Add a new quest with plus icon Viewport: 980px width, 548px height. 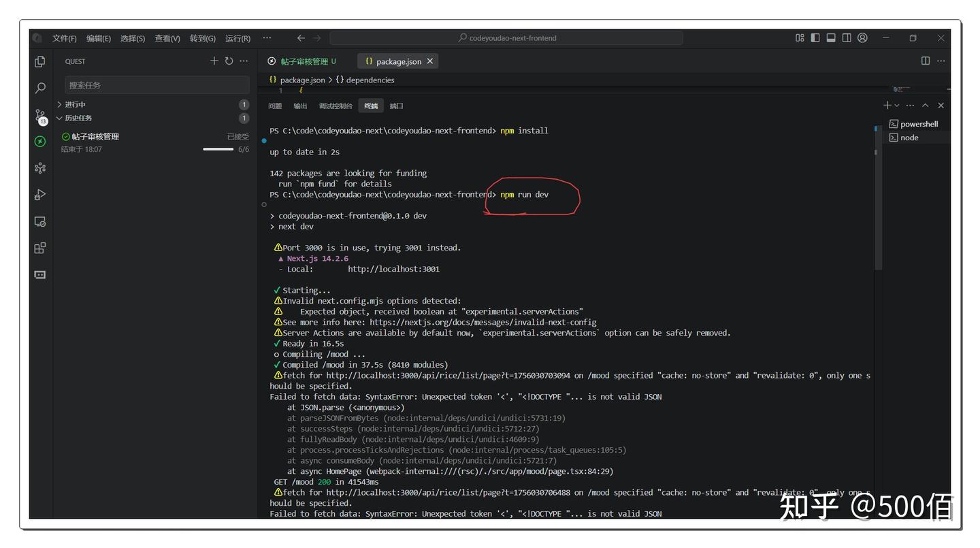(214, 61)
